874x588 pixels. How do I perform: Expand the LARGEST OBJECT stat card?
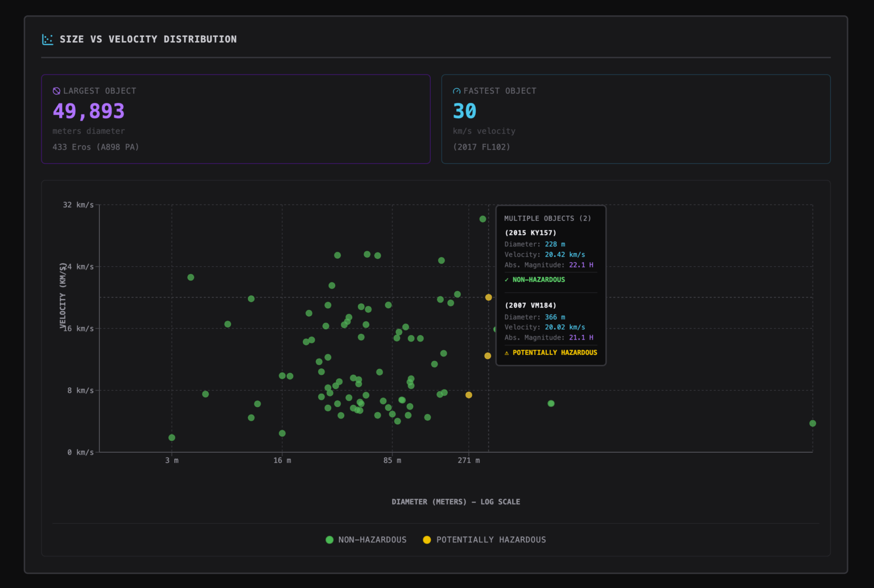tap(236, 119)
